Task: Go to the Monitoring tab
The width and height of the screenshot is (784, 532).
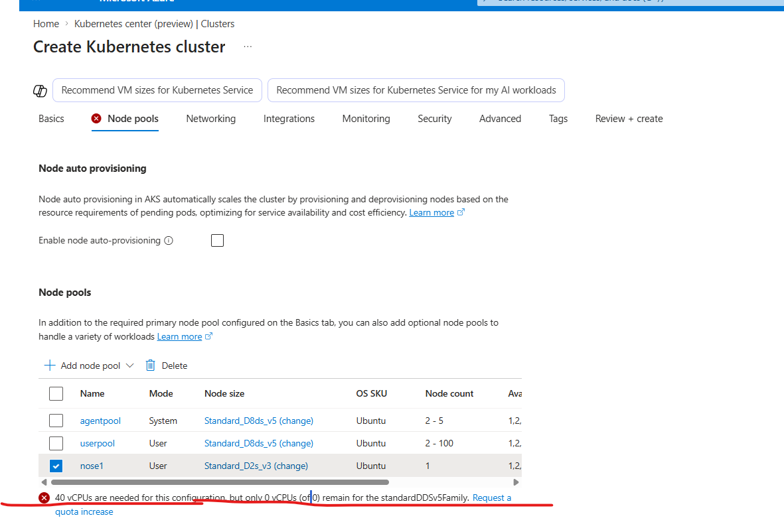Action: [x=366, y=119]
